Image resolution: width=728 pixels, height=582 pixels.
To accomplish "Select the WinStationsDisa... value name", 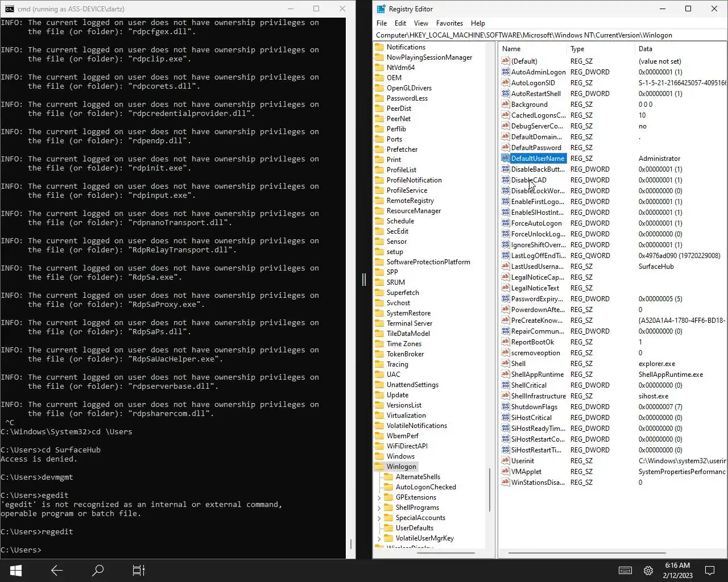I will click(x=537, y=483).
